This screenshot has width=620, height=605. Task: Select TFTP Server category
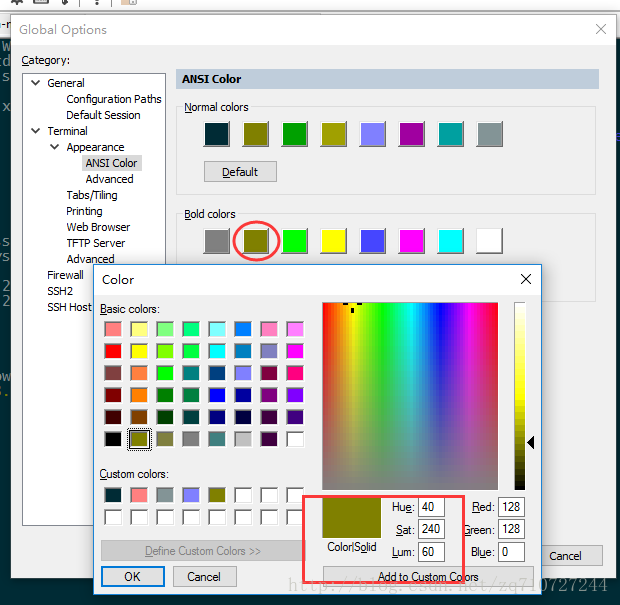click(x=96, y=243)
